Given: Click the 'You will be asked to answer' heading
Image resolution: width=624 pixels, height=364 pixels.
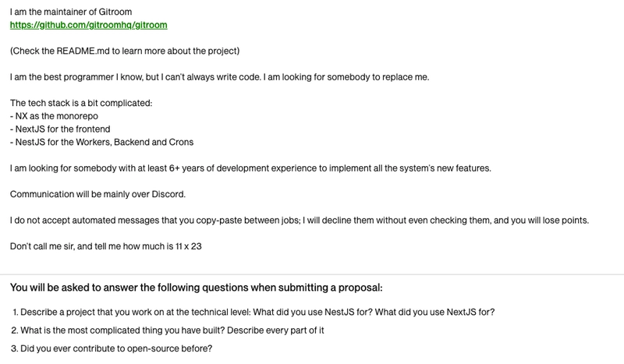Looking at the screenshot, I should 197,288.
